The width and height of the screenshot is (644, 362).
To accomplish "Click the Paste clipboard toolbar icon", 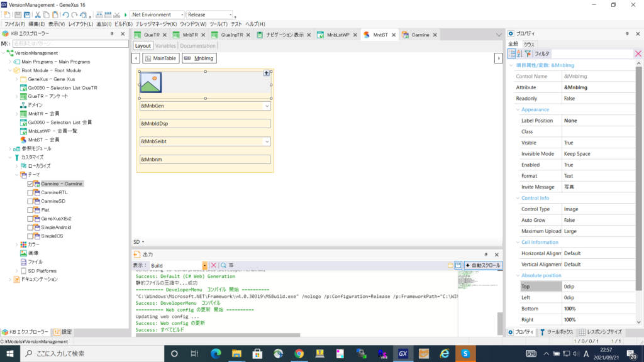I will (x=55, y=15).
